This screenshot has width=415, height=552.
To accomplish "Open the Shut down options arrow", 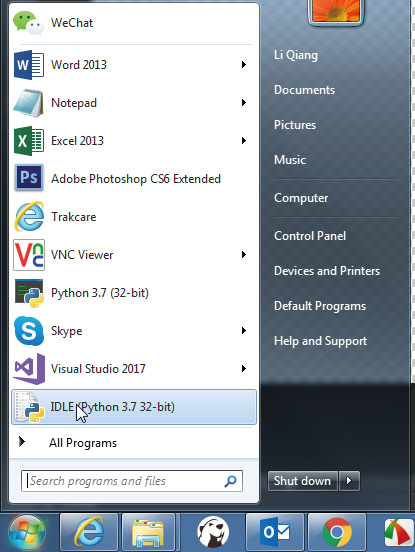I will click(x=349, y=481).
